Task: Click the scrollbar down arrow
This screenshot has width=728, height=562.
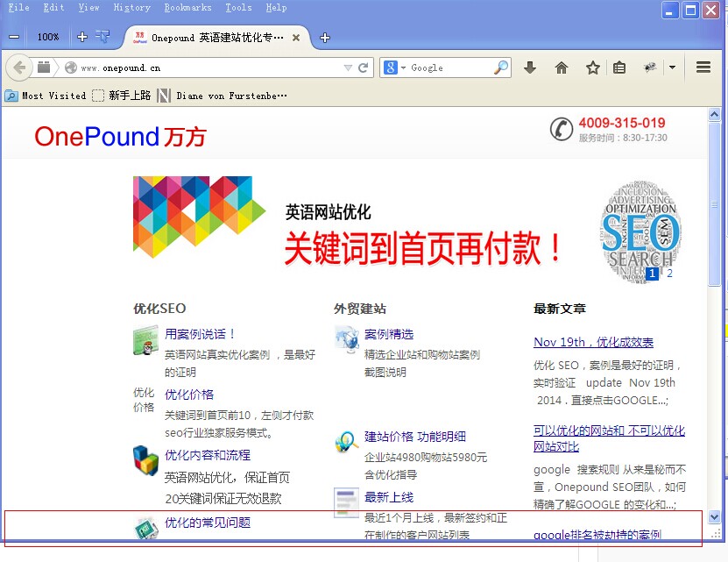Action: tap(714, 516)
